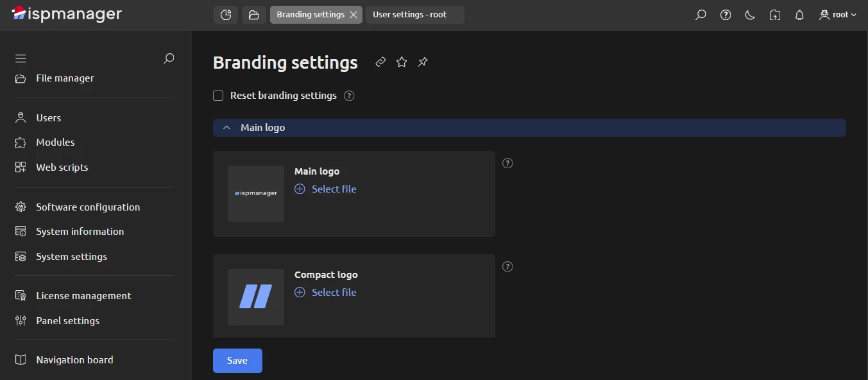Open License management in the sidebar

[x=83, y=295]
